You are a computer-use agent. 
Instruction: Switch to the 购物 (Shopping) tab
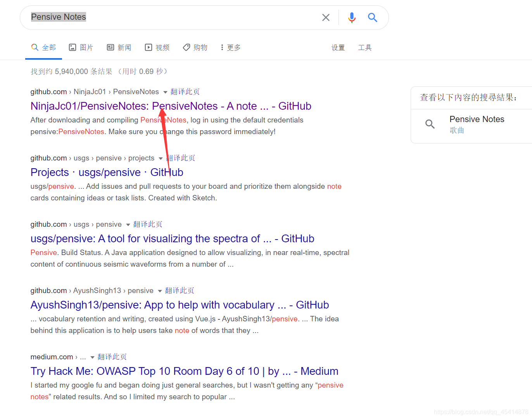coord(195,48)
